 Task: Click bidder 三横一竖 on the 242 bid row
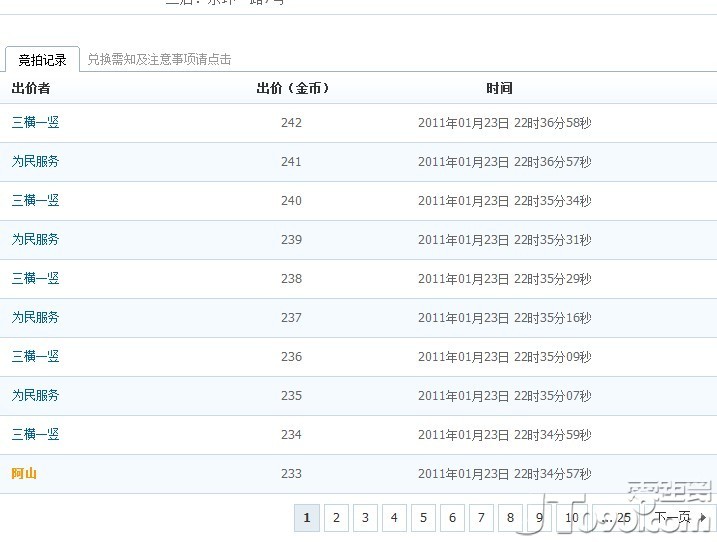pyautogui.click(x=35, y=123)
